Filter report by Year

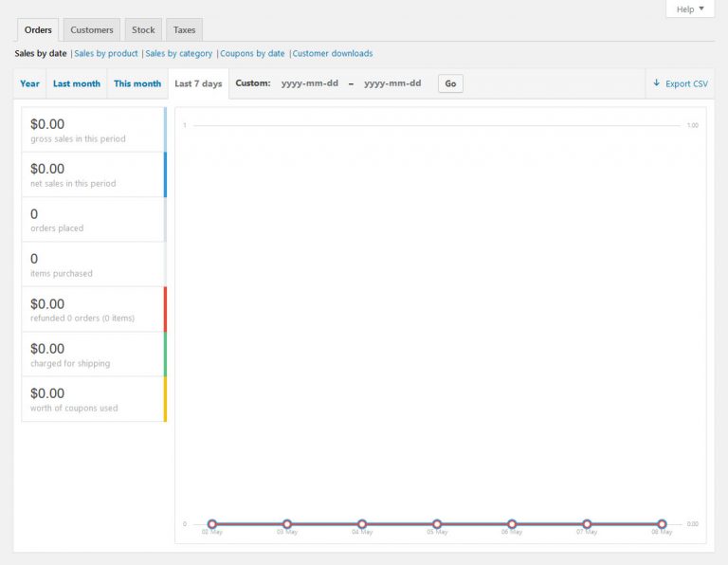coord(30,83)
